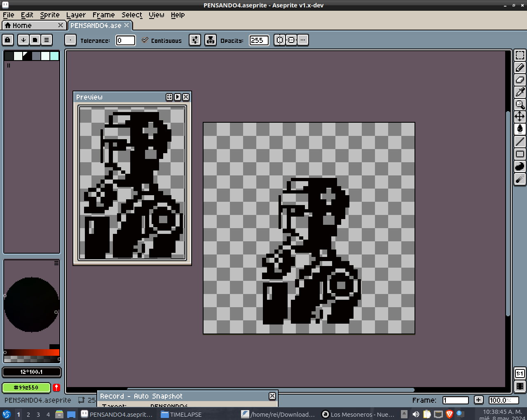Close the Record - Auto Snapshot window

click(x=272, y=396)
